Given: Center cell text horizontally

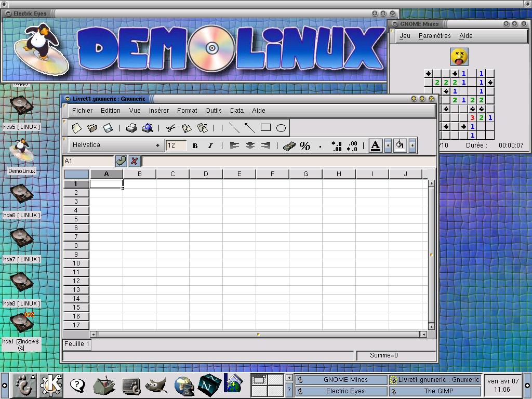Looking at the screenshot, I should (250, 145).
